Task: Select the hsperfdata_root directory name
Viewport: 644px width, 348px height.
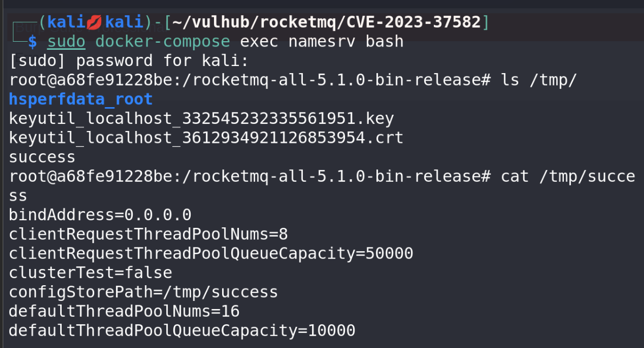Action: click(81, 99)
